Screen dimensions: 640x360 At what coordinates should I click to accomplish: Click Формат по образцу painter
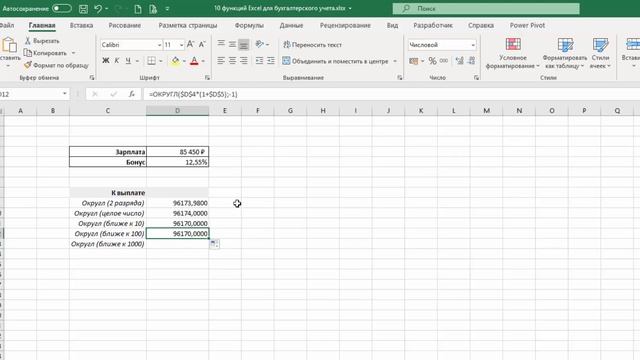point(56,65)
